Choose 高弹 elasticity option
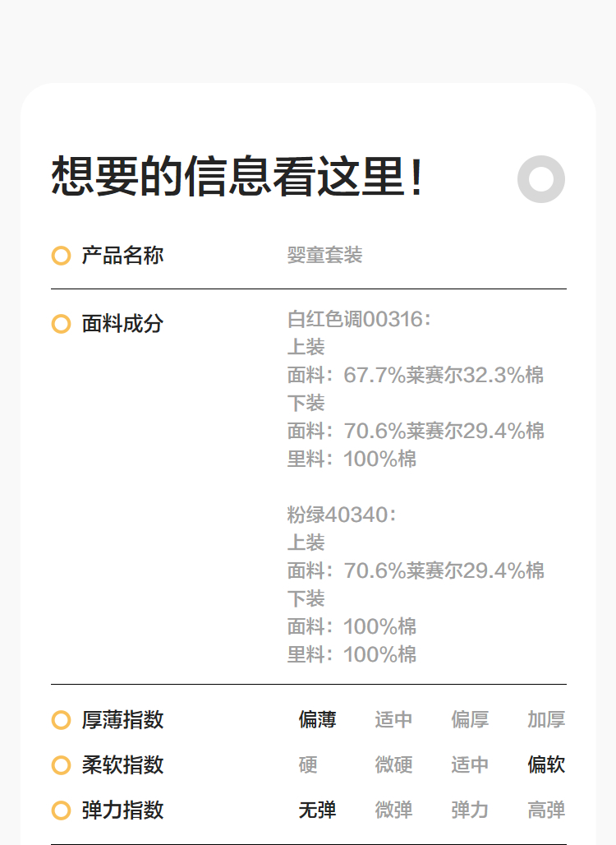This screenshot has height=845, width=616. (546, 810)
